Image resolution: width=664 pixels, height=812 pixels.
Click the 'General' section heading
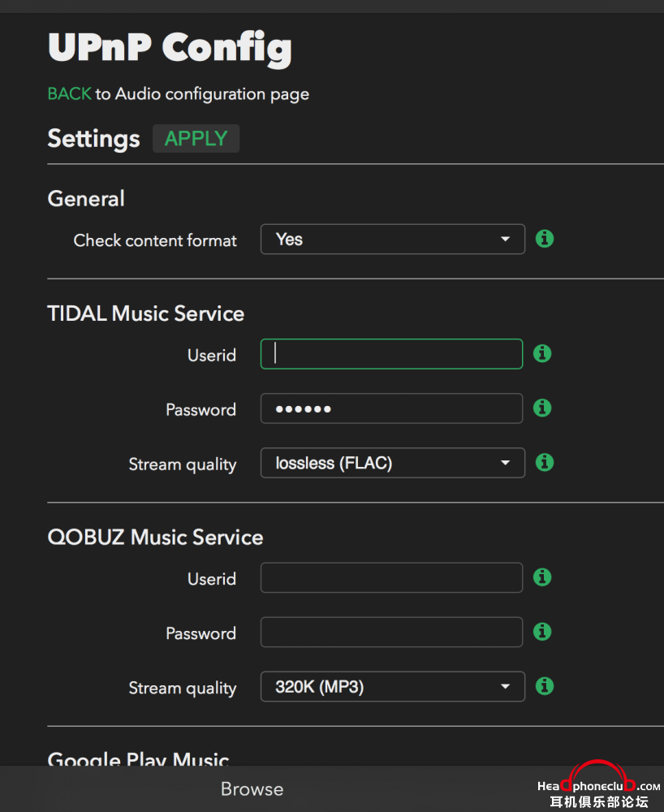86,198
